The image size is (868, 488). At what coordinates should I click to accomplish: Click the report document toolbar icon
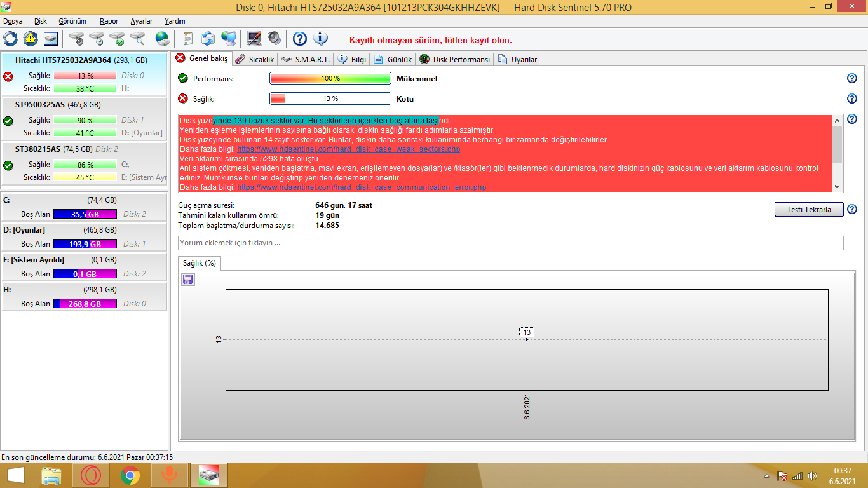[x=188, y=39]
